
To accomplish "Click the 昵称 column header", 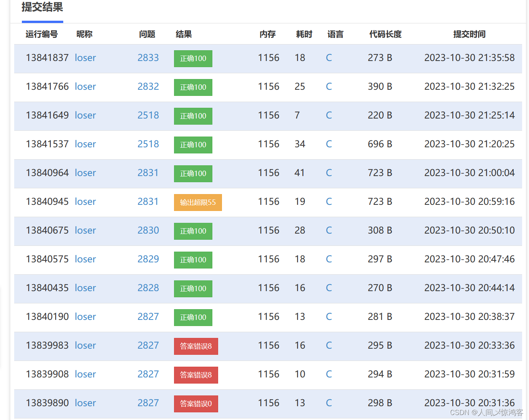I will (84, 34).
